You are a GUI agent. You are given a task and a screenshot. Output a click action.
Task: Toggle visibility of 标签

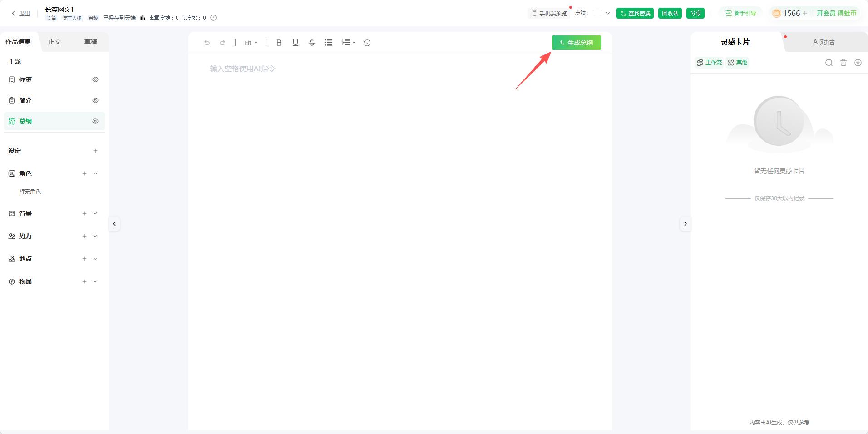tap(95, 79)
